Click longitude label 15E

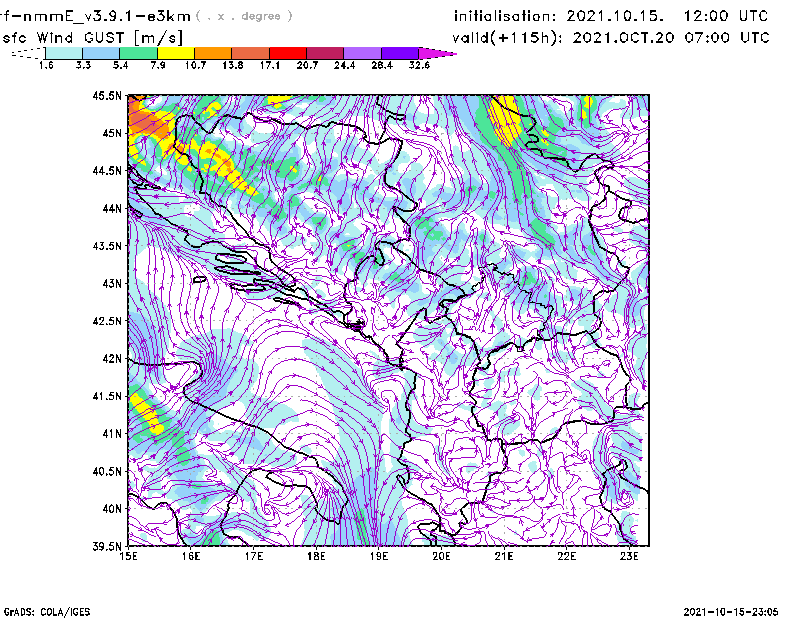pyautogui.click(x=128, y=556)
